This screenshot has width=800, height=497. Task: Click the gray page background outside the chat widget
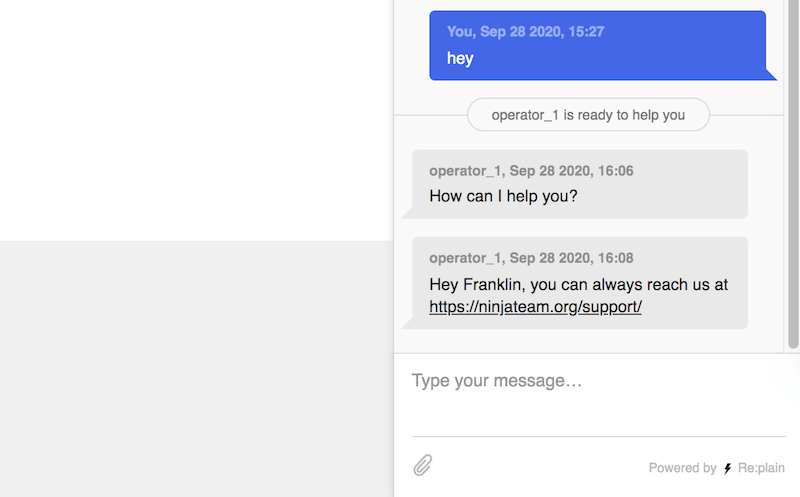[196, 368]
